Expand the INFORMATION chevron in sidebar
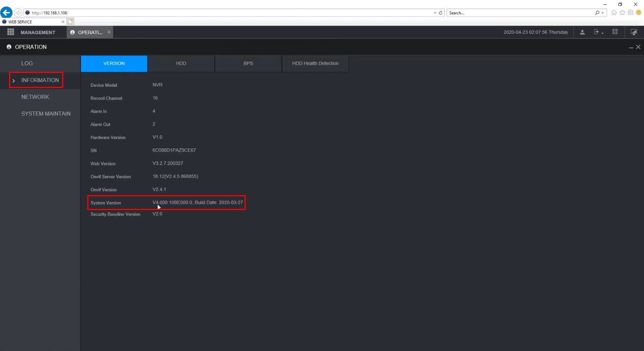Viewport: 644px width, 351px height. tap(13, 80)
